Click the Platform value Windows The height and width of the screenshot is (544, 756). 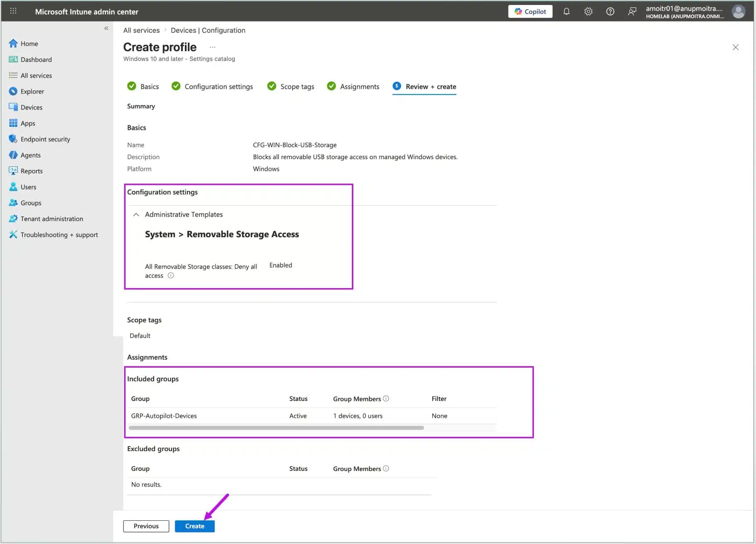[266, 169]
